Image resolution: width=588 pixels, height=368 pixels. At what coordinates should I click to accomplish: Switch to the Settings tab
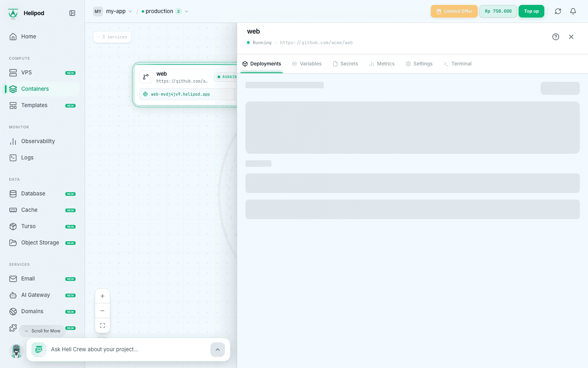pos(419,64)
